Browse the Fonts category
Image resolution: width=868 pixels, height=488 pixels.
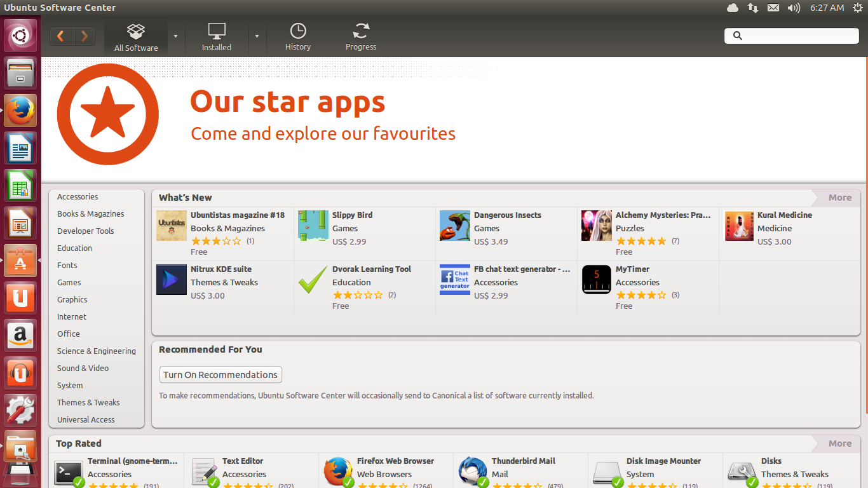(67, 266)
